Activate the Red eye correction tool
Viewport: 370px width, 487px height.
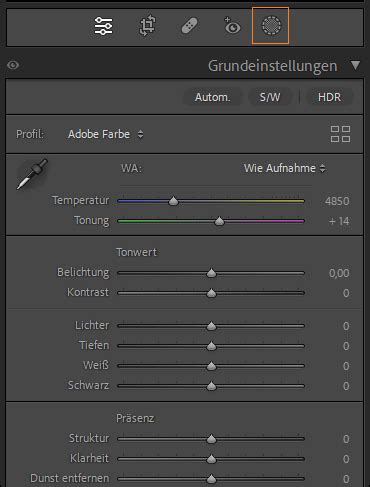click(232, 26)
